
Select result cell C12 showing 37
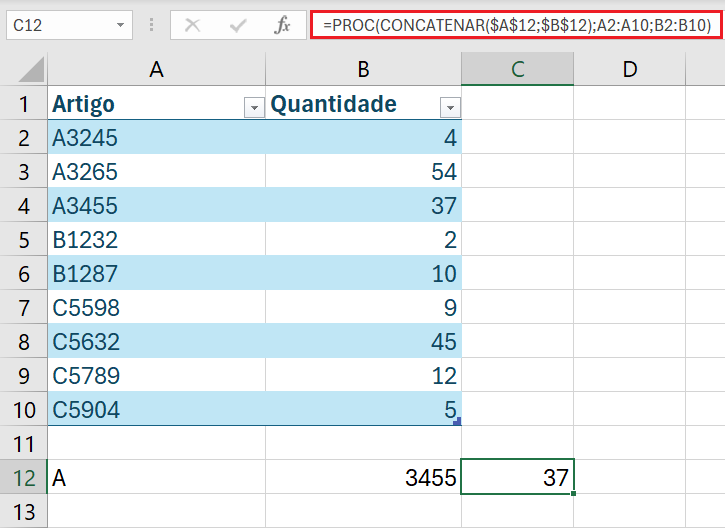[517, 477]
